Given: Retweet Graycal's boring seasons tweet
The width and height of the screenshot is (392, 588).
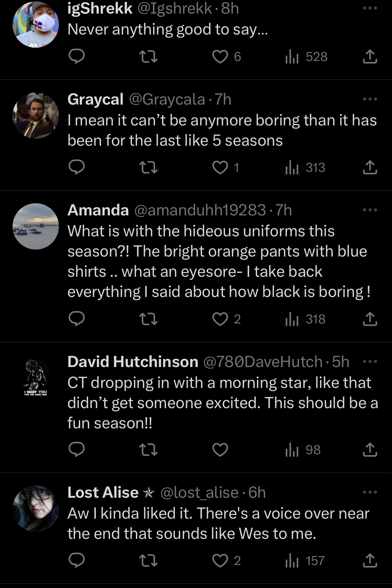Looking at the screenshot, I should (x=148, y=168).
